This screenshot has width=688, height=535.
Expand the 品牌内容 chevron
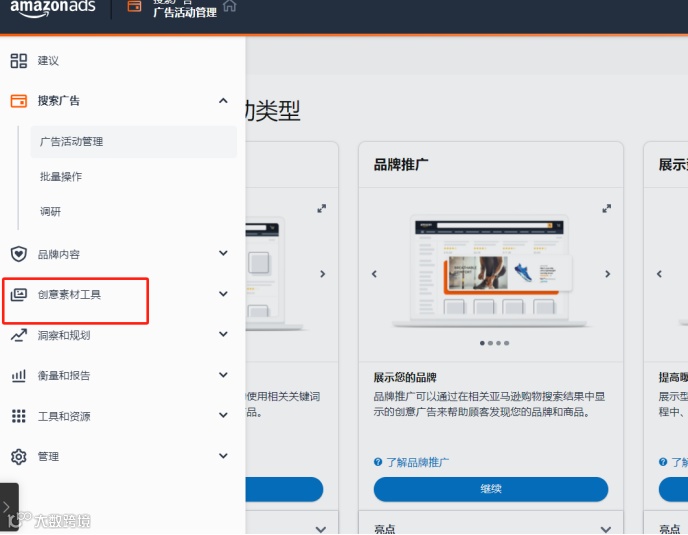(223, 253)
